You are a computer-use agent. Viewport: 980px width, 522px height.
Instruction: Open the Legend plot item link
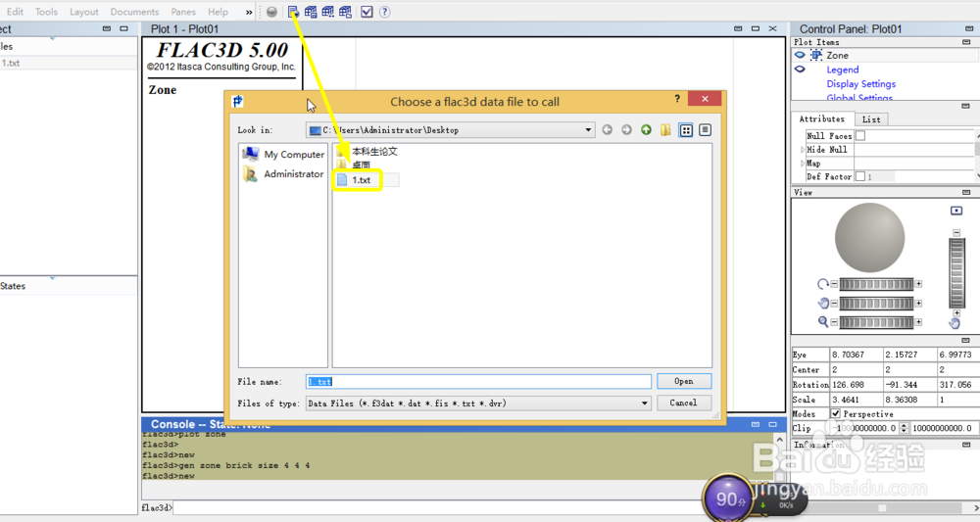click(843, 70)
